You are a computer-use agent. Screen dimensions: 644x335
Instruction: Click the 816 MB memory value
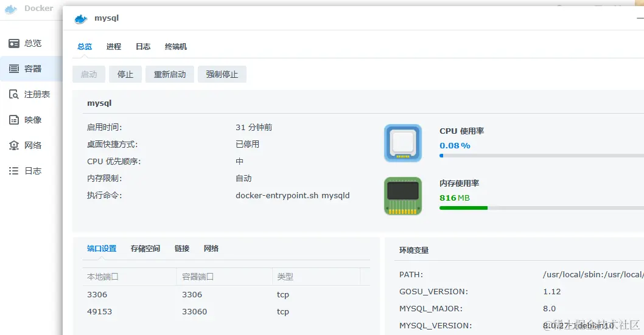tap(454, 198)
